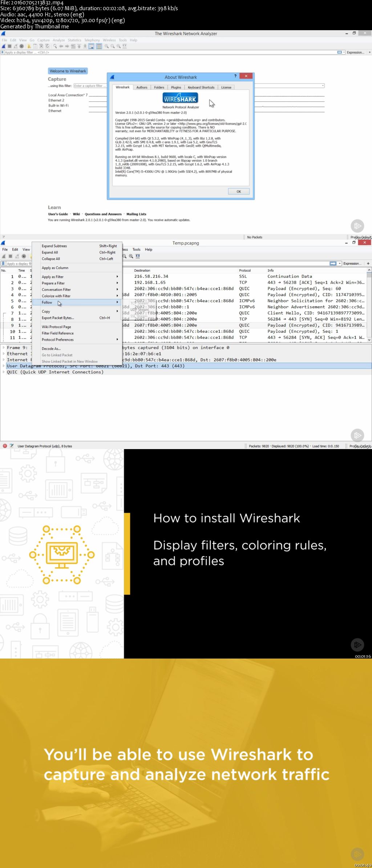Click stop capture icon in Wireshark Network Analyzer toolbar
Image resolution: width=372 pixels, height=868 pixels.
click(x=10, y=46)
